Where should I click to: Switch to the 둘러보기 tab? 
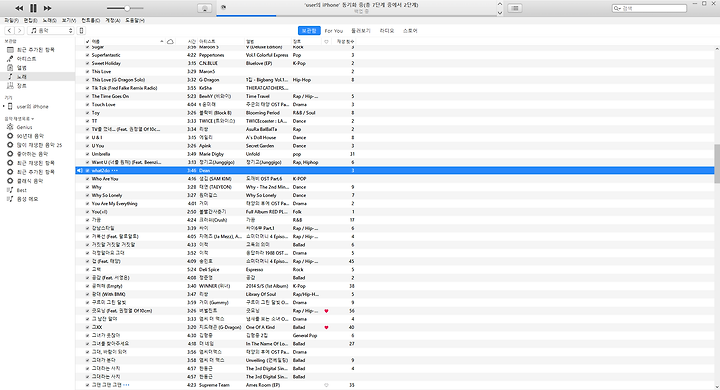tap(361, 31)
